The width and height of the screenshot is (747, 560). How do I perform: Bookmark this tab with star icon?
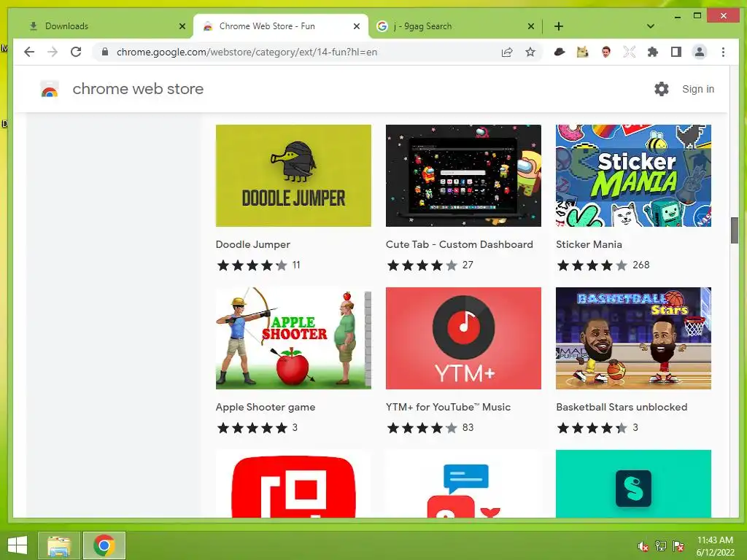(530, 52)
